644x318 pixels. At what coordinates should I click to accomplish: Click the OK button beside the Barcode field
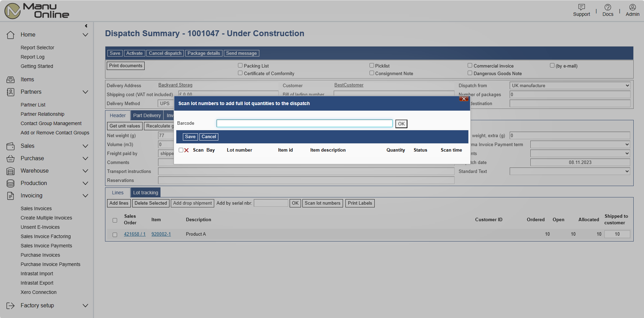click(401, 124)
